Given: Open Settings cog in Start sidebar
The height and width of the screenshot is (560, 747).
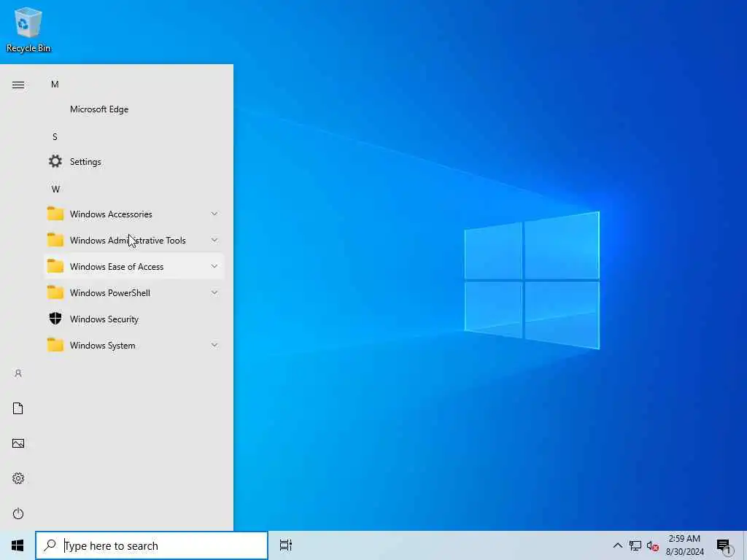Looking at the screenshot, I should pyautogui.click(x=18, y=478).
